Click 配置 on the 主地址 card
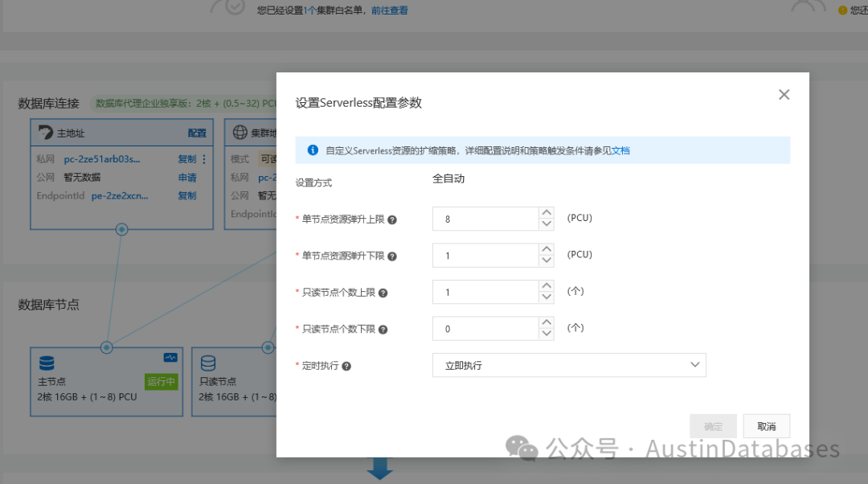Image resolution: width=868 pixels, height=484 pixels. [197, 133]
